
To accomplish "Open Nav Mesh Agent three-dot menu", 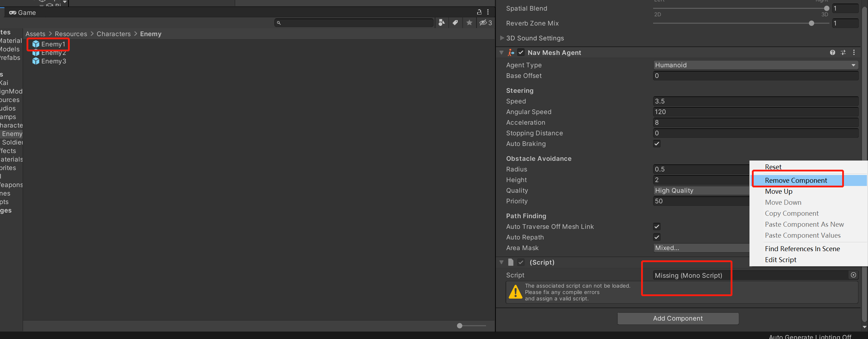I will point(854,52).
